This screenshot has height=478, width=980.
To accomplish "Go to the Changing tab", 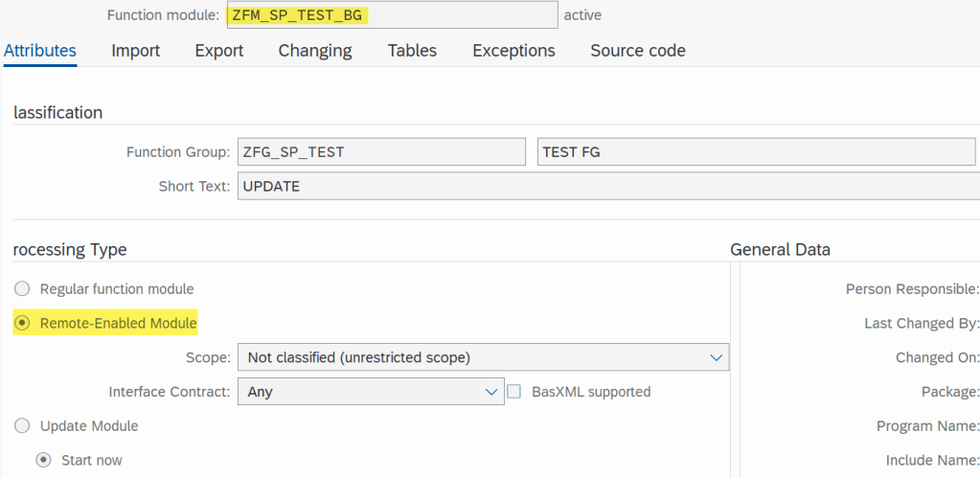I will click(x=315, y=51).
